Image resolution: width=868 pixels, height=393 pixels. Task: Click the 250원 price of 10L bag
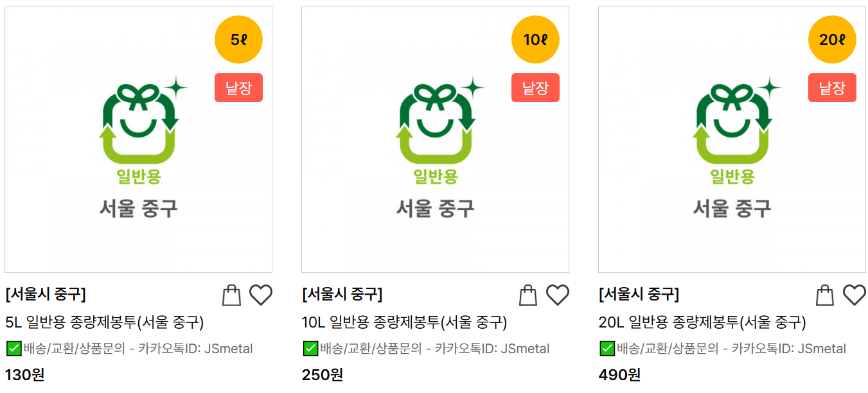pos(323,374)
